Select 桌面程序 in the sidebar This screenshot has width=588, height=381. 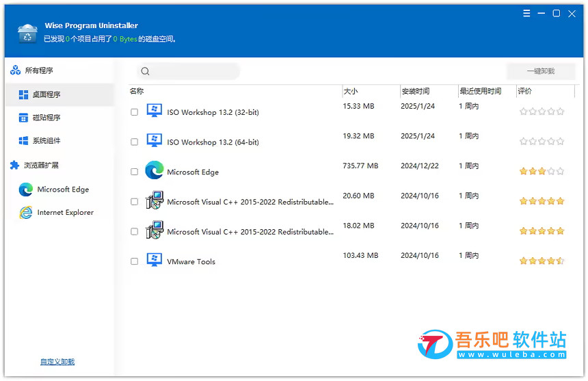(59, 94)
